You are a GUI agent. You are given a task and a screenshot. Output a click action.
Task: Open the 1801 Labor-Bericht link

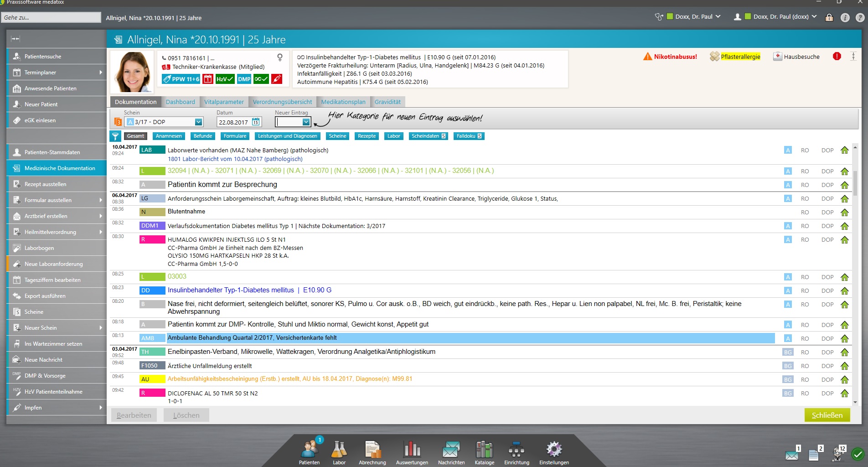[x=235, y=159]
